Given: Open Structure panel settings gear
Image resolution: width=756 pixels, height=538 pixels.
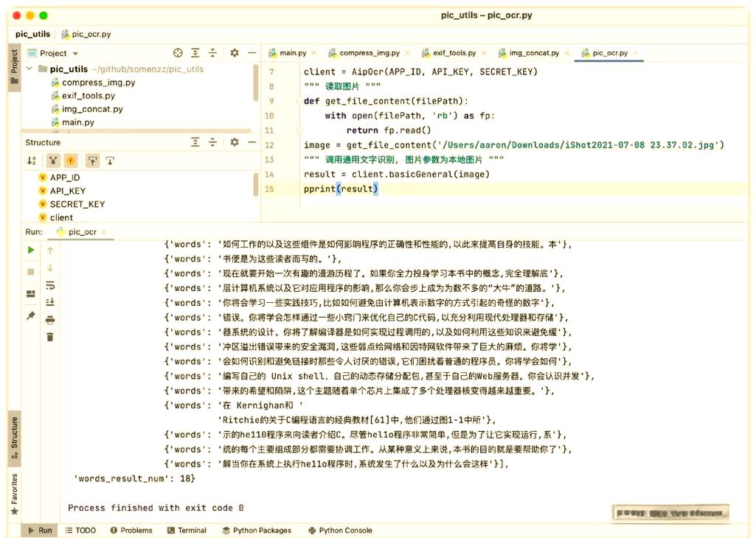Looking at the screenshot, I should (x=235, y=142).
